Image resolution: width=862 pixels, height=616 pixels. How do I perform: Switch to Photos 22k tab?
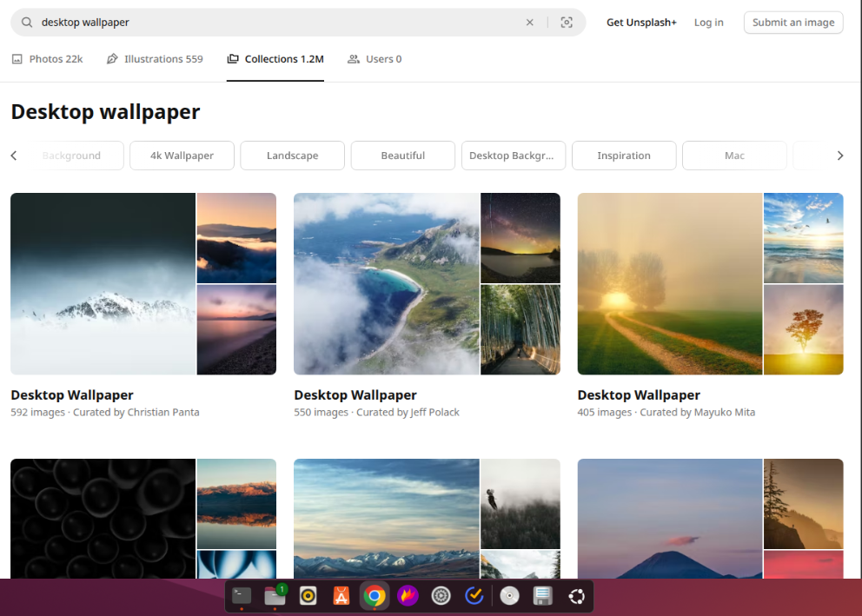point(47,59)
